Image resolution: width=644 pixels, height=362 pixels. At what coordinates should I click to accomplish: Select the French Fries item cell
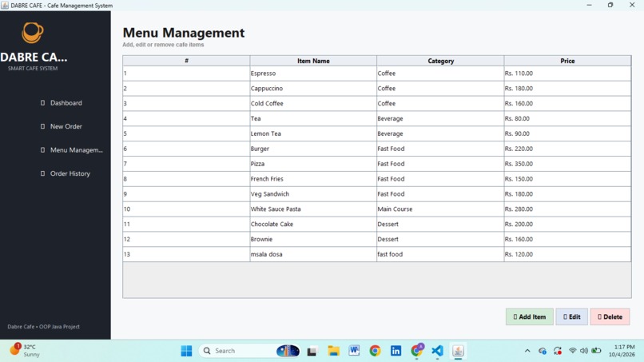point(313,179)
